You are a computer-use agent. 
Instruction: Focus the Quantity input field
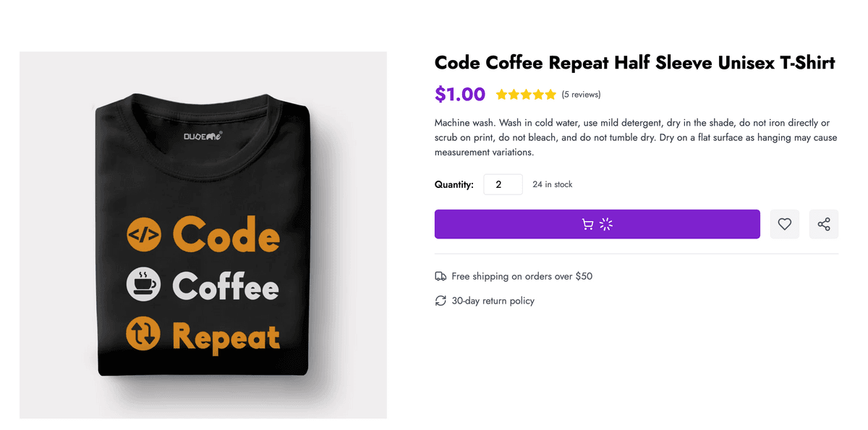(503, 184)
